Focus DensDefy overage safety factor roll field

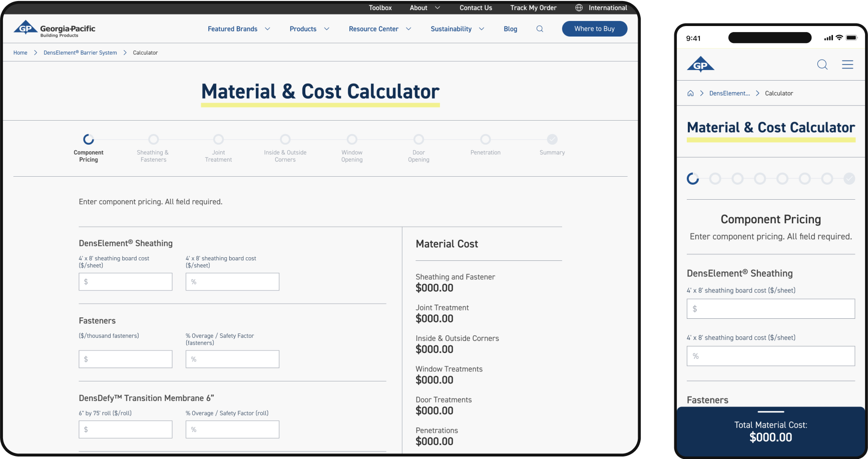[232, 429]
